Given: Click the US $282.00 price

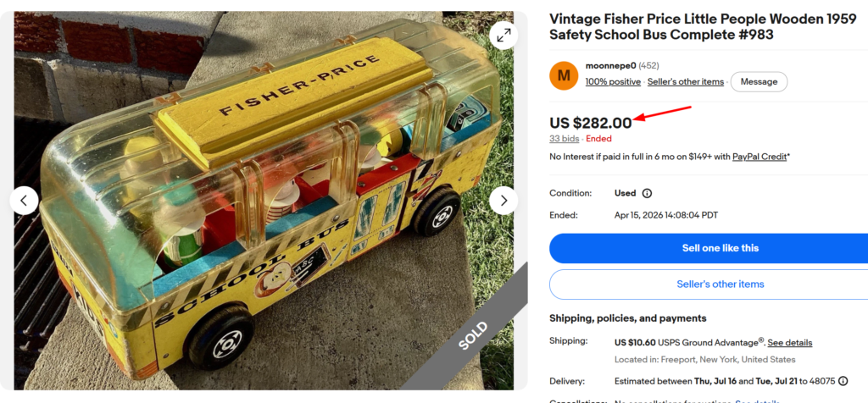Looking at the screenshot, I should click(590, 123).
